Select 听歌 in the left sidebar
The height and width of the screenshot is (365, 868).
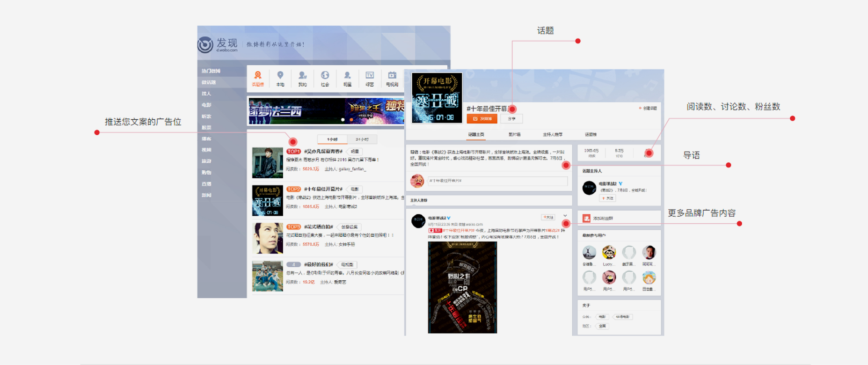(206, 116)
